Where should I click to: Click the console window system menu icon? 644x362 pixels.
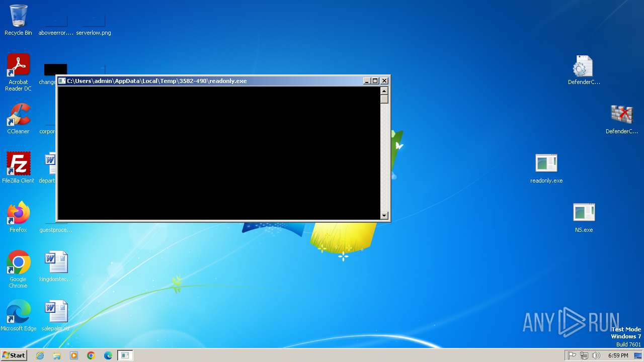coord(62,80)
